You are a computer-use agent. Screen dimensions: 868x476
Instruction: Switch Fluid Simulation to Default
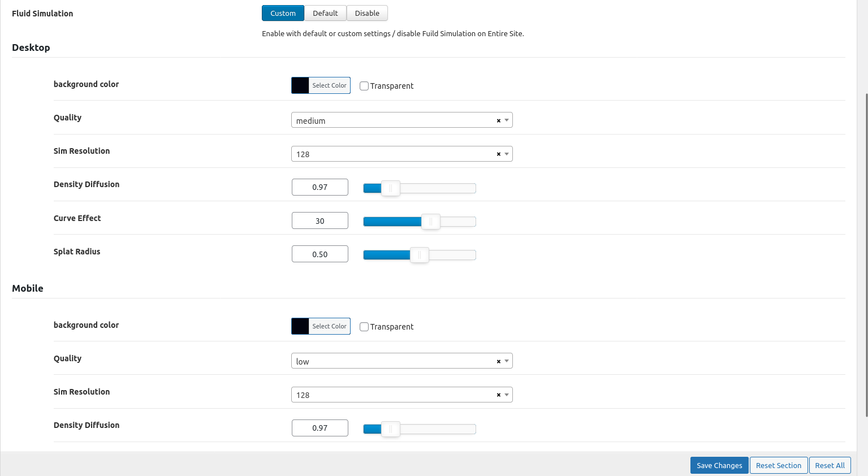pyautogui.click(x=325, y=13)
